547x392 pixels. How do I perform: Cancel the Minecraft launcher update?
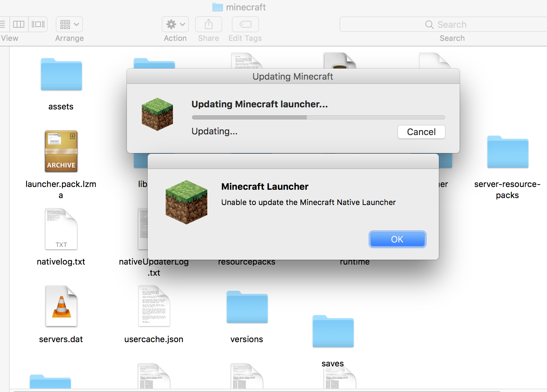tap(422, 132)
